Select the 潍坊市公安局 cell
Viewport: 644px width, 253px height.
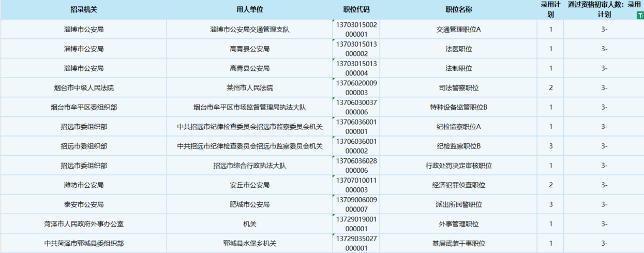(x=83, y=185)
